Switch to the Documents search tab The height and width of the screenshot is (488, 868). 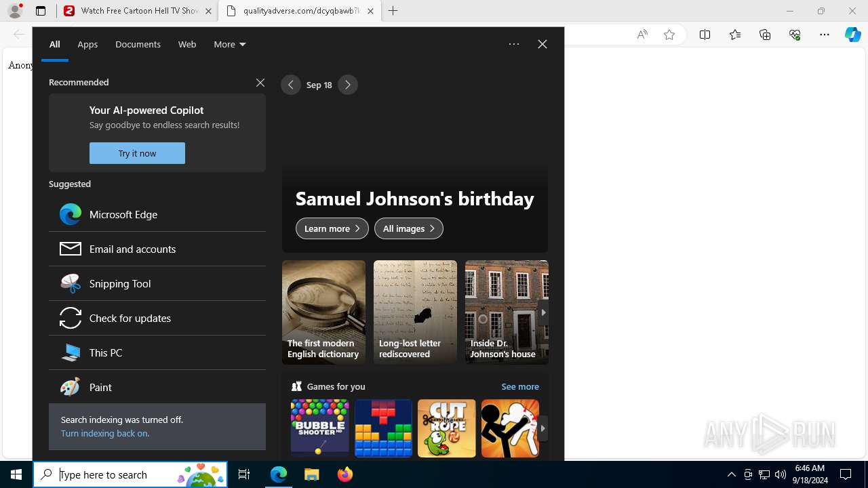138,44
